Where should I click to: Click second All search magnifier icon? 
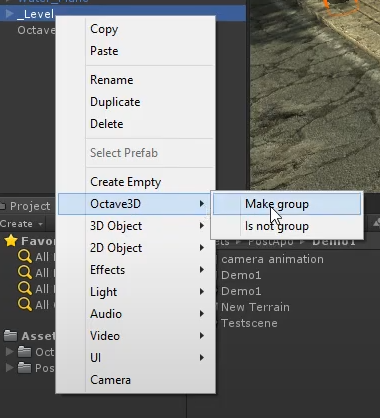pyautogui.click(x=25, y=273)
